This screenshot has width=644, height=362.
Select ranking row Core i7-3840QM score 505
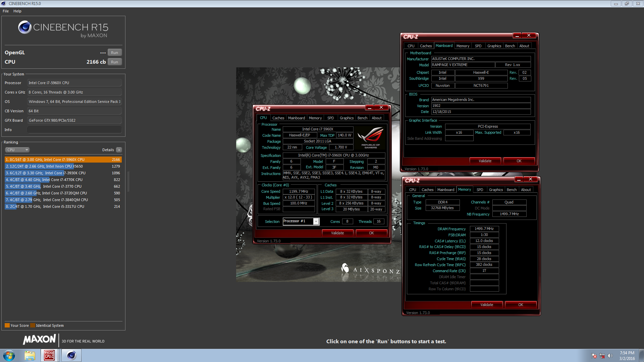(x=63, y=200)
